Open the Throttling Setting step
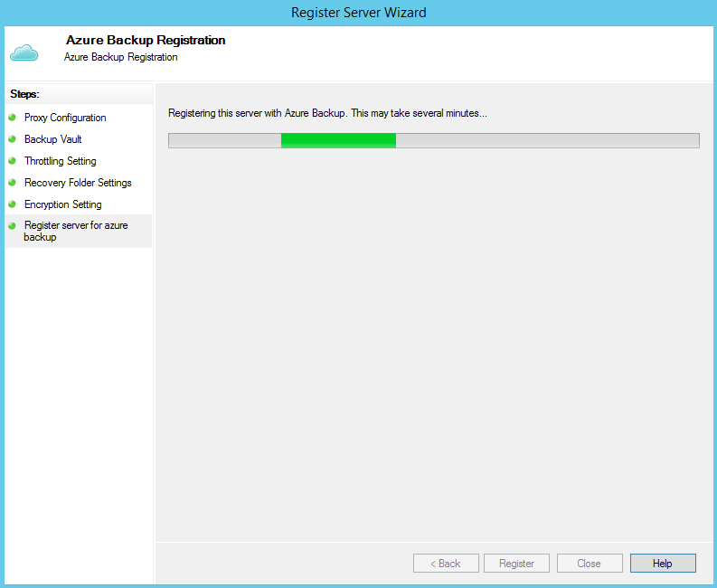The image size is (717, 588). (61, 161)
